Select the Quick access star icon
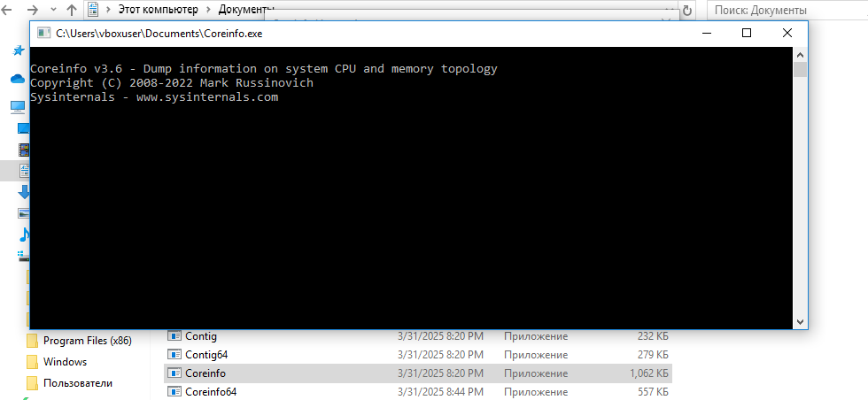Viewport: 868px width, 400px height. pyautogui.click(x=19, y=50)
